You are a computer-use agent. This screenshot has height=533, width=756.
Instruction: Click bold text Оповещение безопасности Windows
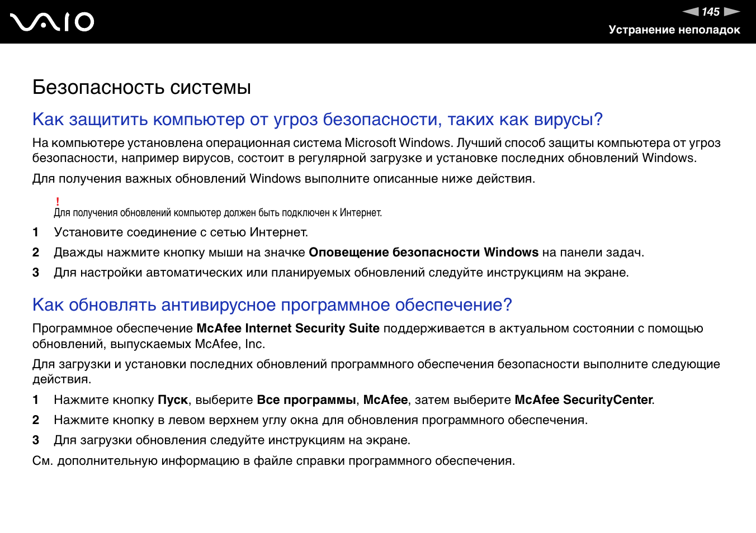[x=423, y=253]
